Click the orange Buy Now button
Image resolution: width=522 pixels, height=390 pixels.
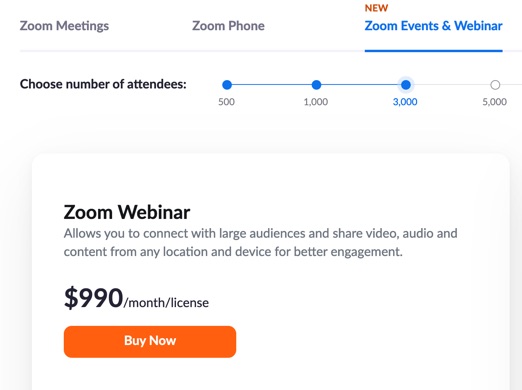pyautogui.click(x=150, y=342)
